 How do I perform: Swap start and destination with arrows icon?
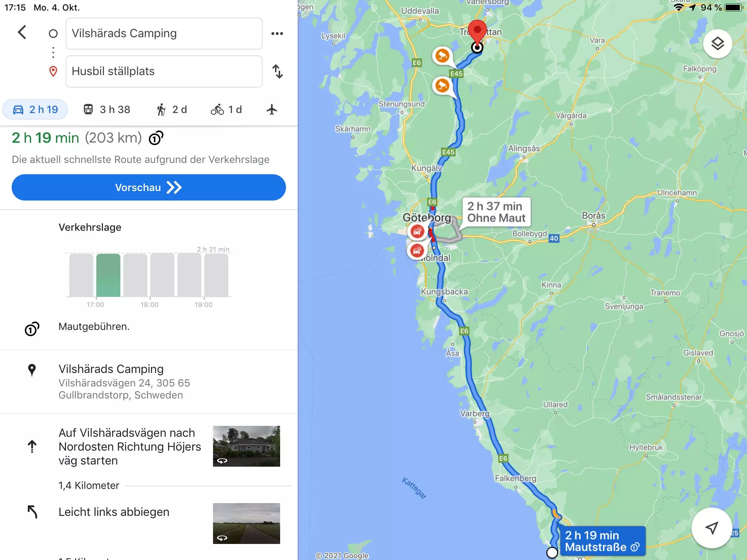pyautogui.click(x=277, y=71)
